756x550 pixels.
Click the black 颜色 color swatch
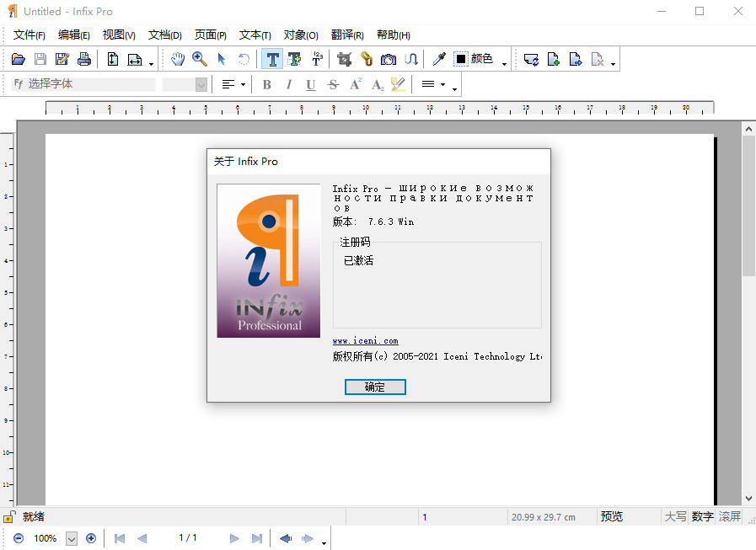pyautogui.click(x=461, y=59)
